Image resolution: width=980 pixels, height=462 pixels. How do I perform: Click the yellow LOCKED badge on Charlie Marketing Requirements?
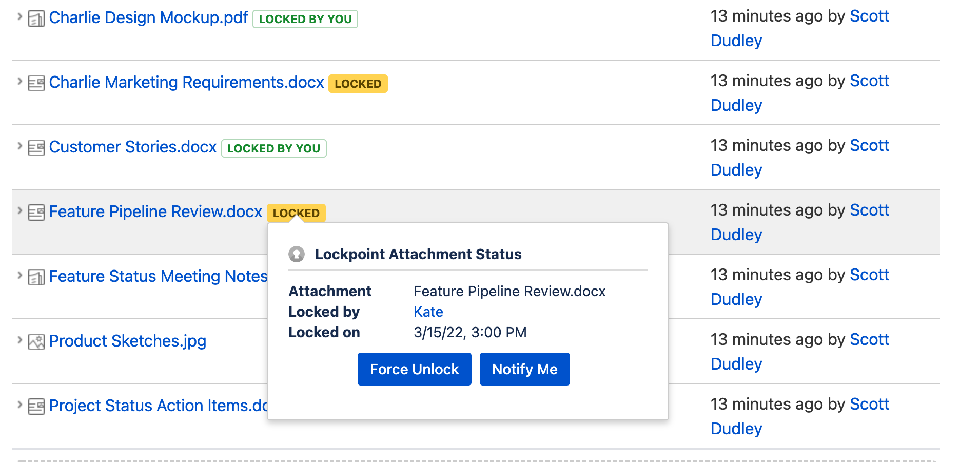(358, 84)
